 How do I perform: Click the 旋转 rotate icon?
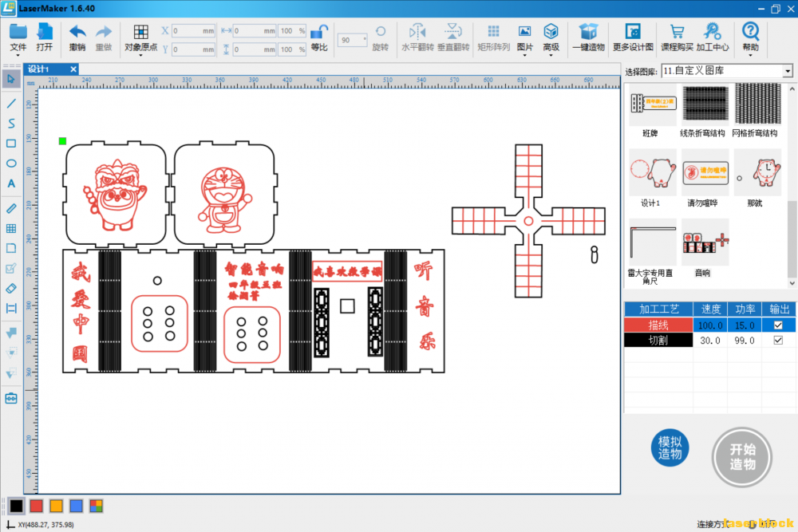point(380,32)
